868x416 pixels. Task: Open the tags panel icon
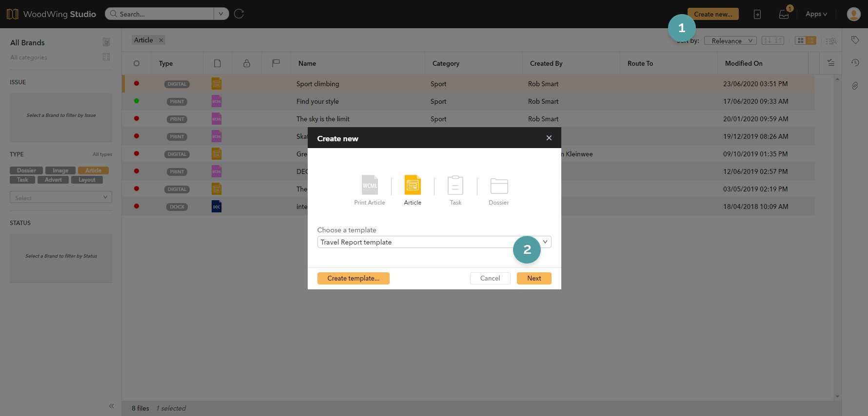[855, 40]
